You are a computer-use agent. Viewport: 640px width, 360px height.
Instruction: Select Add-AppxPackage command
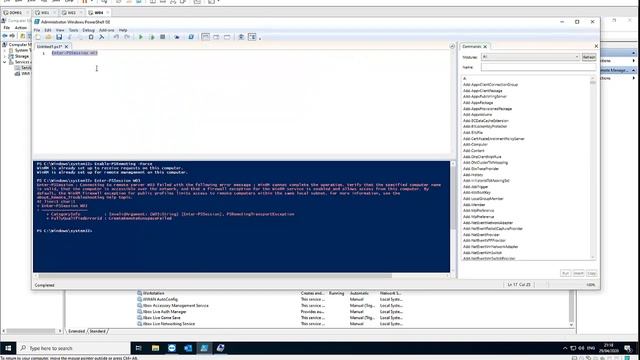[478, 103]
